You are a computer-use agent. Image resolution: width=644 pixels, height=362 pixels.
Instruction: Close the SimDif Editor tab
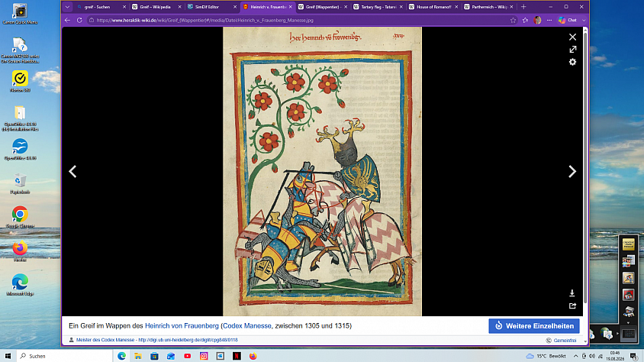click(x=235, y=7)
